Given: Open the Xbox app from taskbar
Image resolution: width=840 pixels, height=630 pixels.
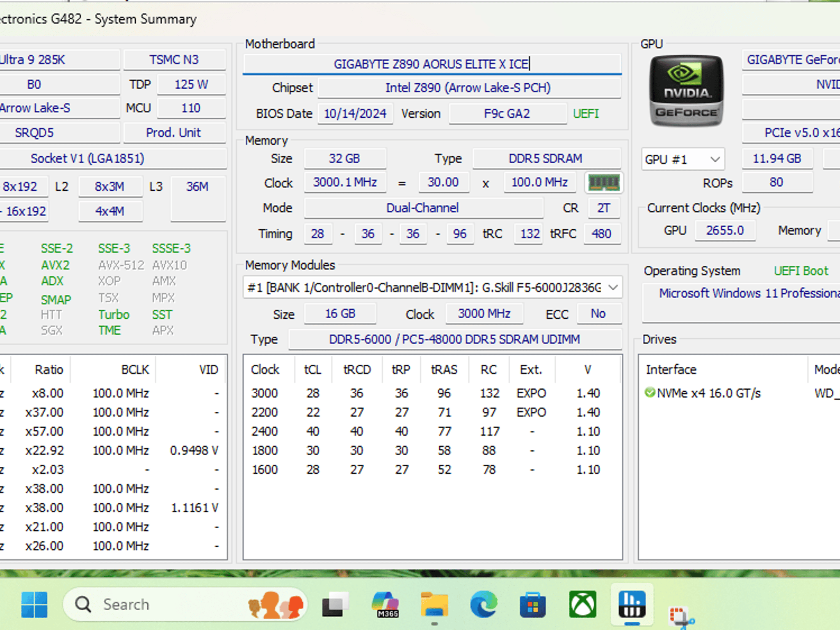Looking at the screenshot, I should pyautogui.click(x=582, y=604).
